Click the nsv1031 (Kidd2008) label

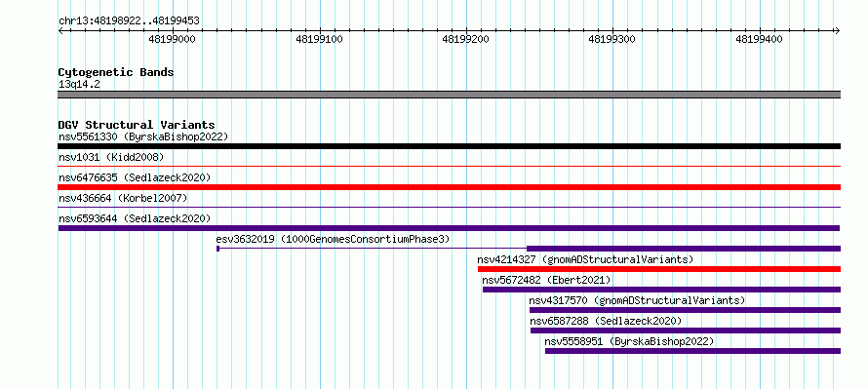pos(112,157)
